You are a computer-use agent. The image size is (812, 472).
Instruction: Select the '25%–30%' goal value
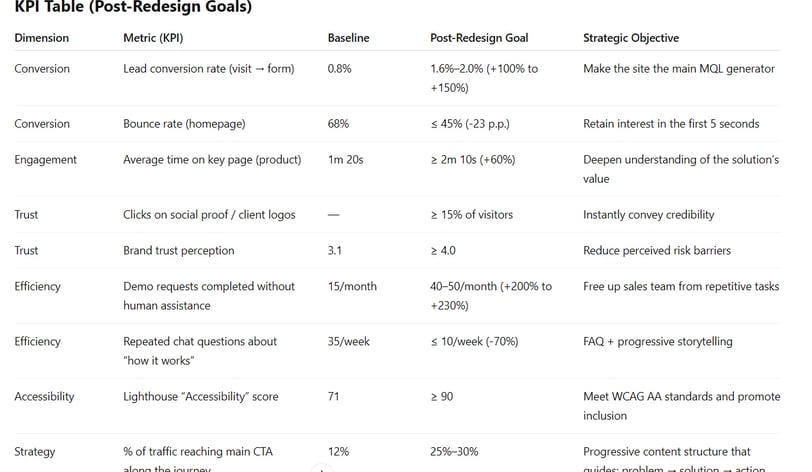tap(454, 451)
